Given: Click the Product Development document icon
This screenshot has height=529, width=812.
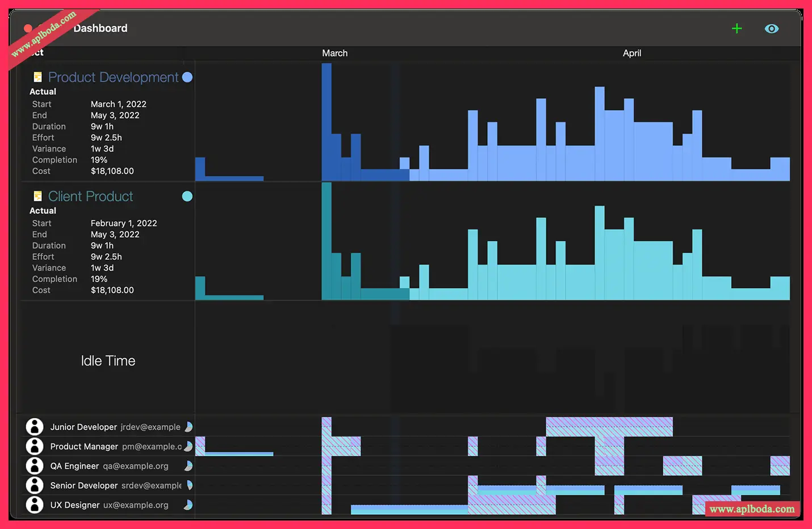Looking at the screenshot, I should pyautogui.click(x=37, y=77).
